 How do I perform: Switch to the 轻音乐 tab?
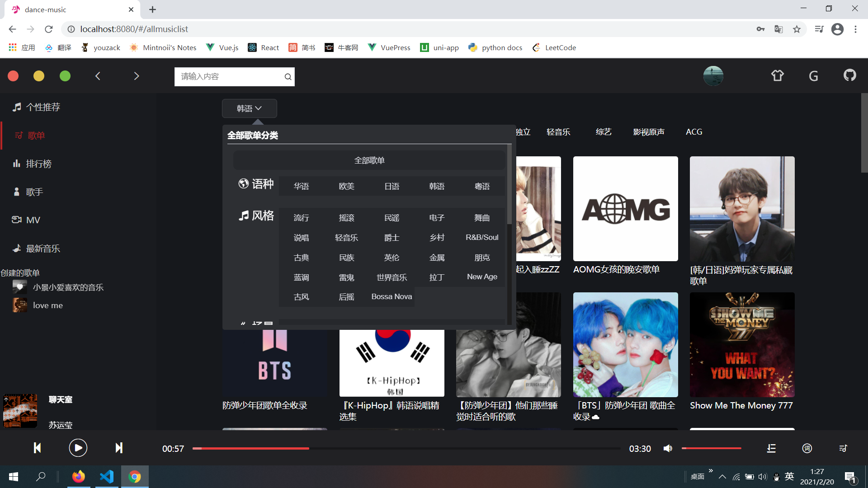point(558,132)
